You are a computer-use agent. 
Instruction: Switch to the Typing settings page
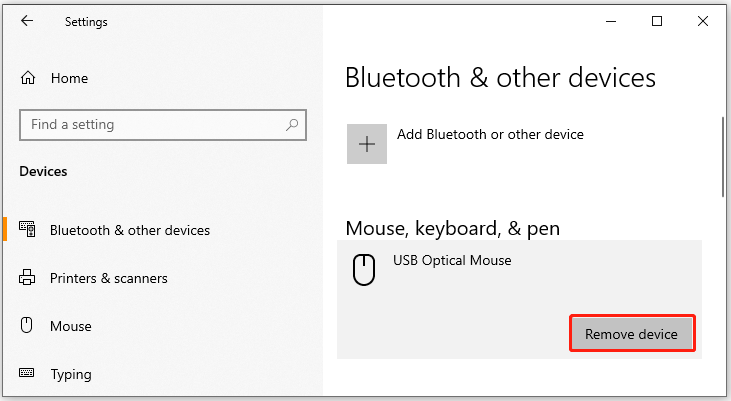71,374
